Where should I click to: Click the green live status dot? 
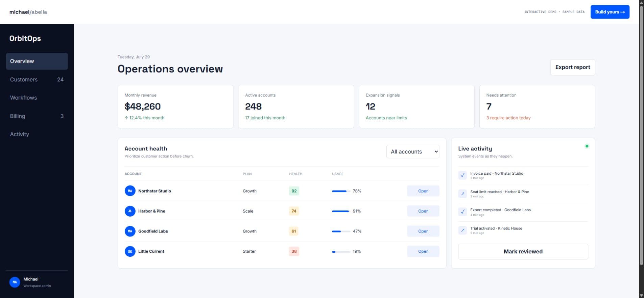[x=587, y=146]
